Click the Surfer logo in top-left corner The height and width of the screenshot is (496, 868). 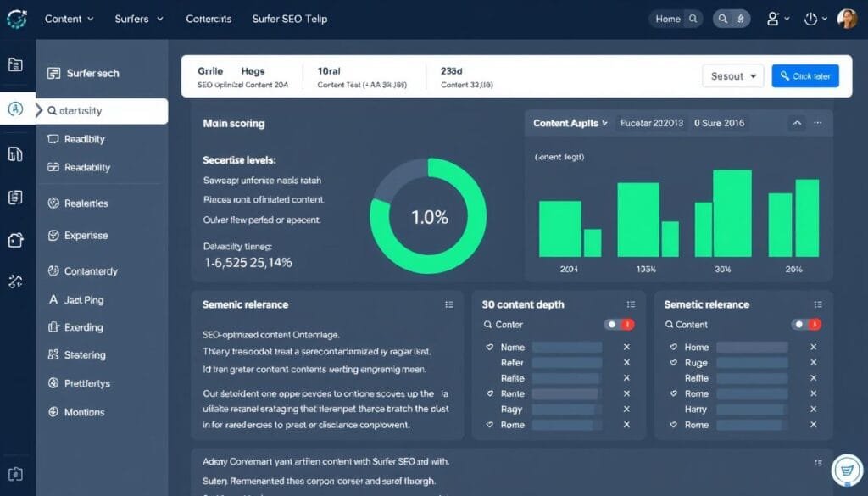[16, 19]
